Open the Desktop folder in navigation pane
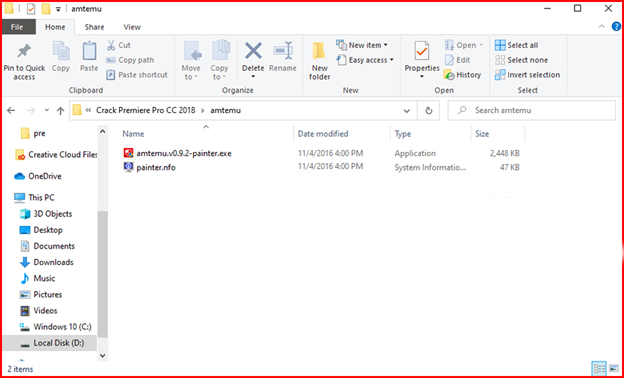 [41, 230]
